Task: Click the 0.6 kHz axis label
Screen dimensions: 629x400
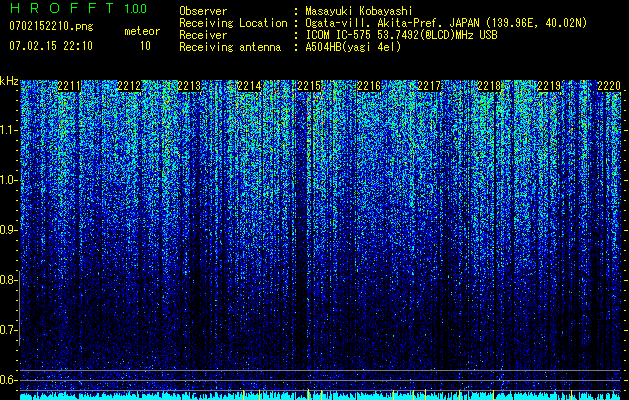Action: (9, 380)
